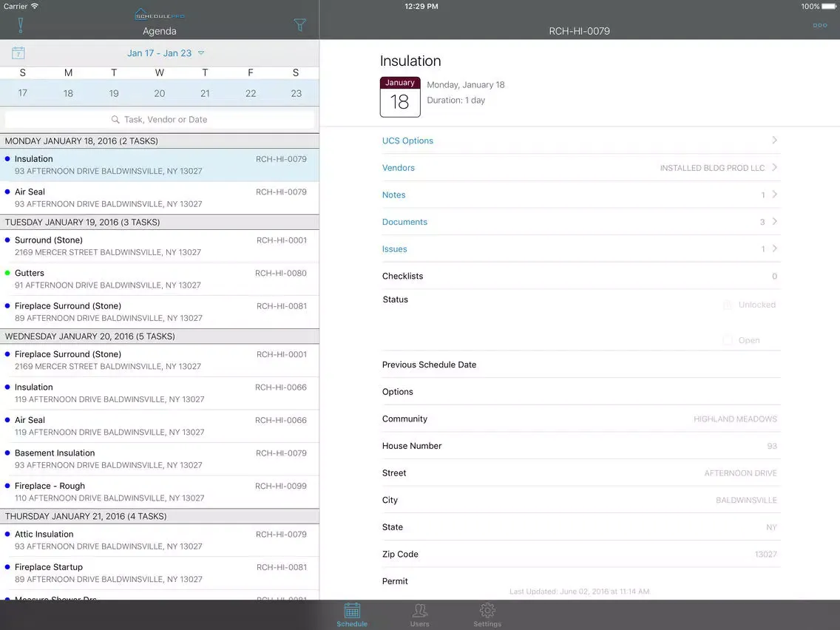Select Surround (Stone) task on Tuesday
Image resolution: width=840 pixels, height=630 pixels.
tap(160, 246)
